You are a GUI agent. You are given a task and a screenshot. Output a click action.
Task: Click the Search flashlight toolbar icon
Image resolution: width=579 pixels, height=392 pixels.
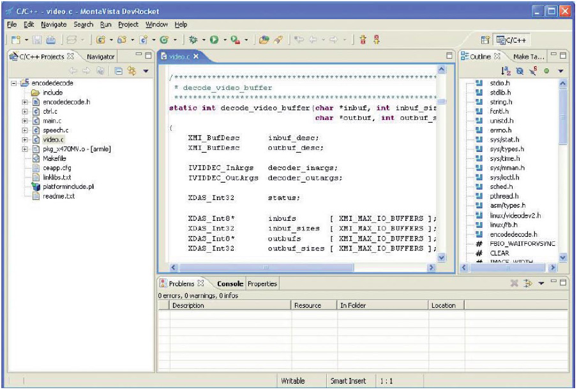278,40
